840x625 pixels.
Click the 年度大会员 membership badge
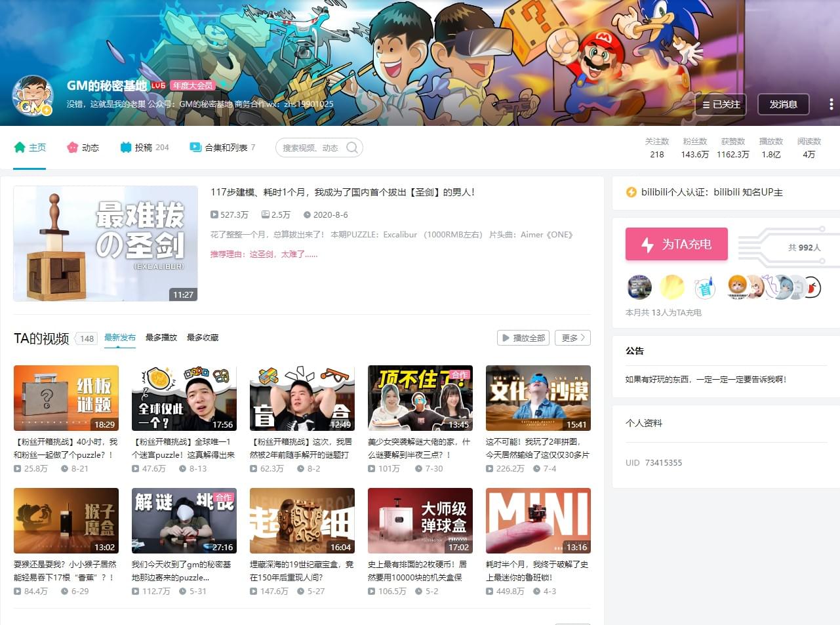pyautogui.click(x=192, y=85)
